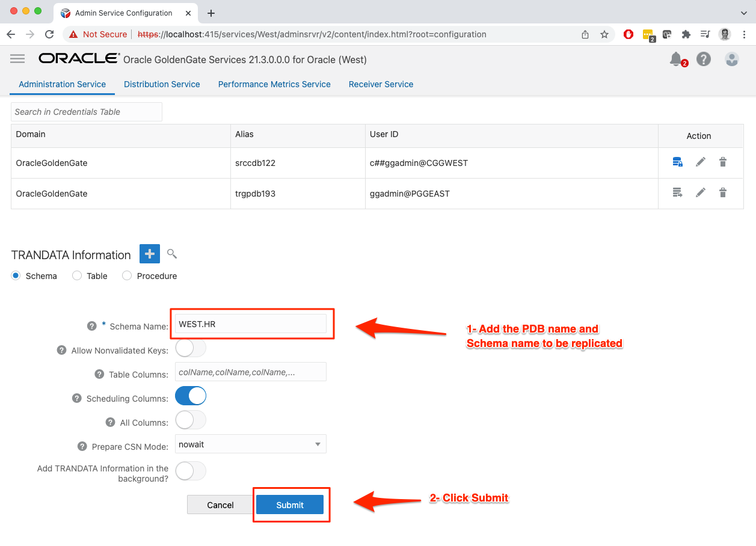This screenshot has height=546, width=756.
Task: Open the notifications bell
Action: pyautogui.click(x=676, y=59)
